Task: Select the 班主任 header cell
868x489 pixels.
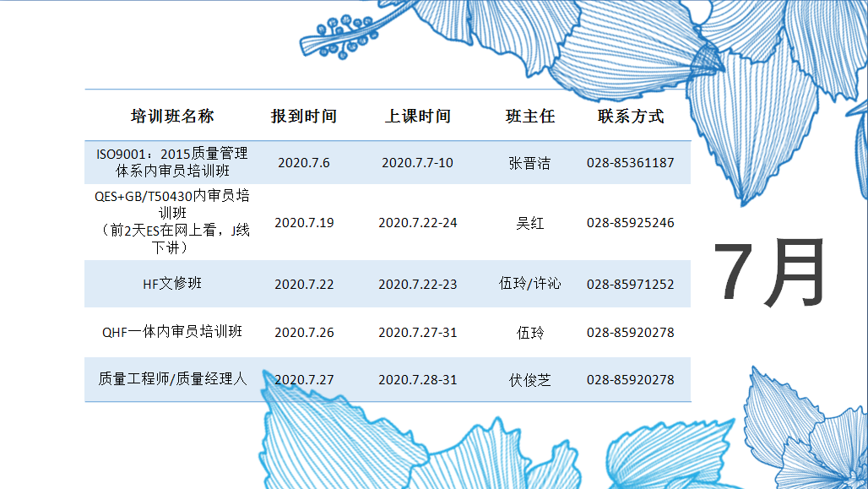Action: 530,117
